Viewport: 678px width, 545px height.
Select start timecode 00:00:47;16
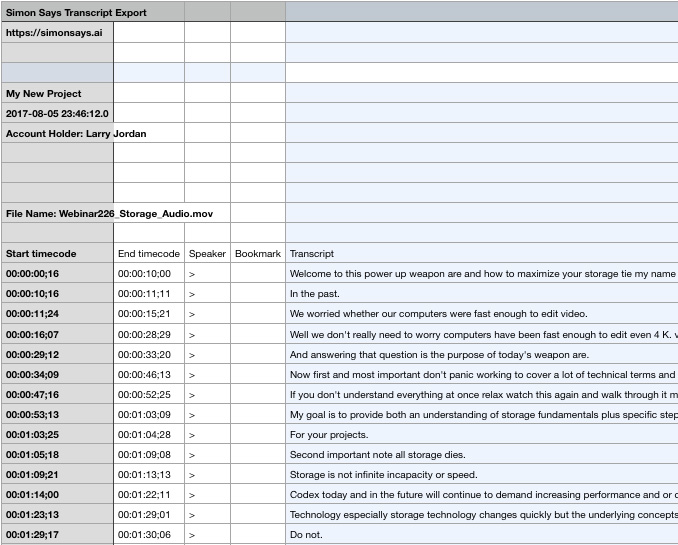pyautogui.click(x=58, y=394)
